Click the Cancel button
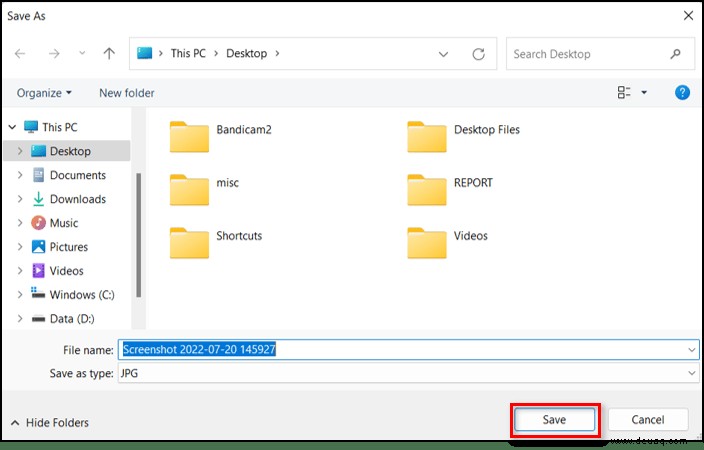Viewport: 704px width, 450px height. click(648, 420)
